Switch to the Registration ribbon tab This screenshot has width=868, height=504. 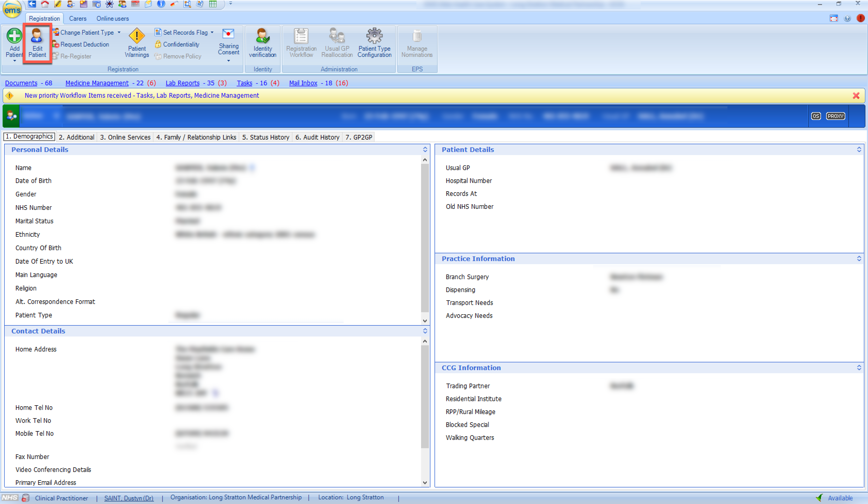pos(44,19)
